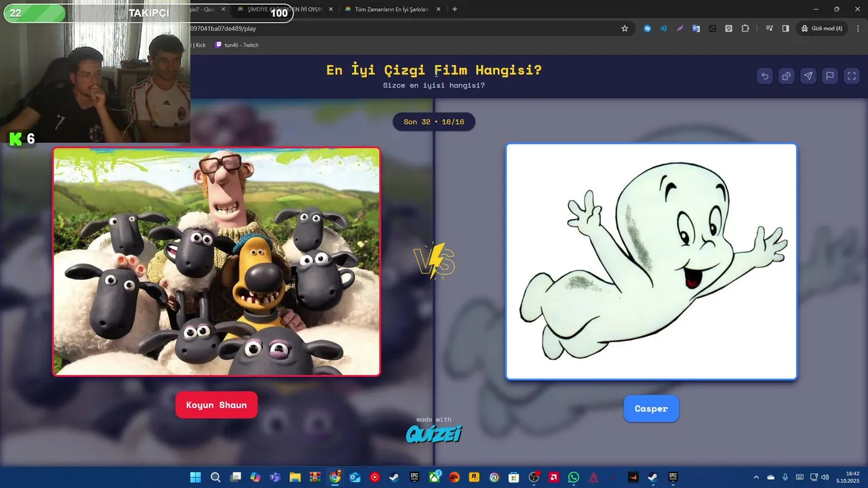Open the Xbox app from the taskbar
The width and height of the screenshot is (868, 488).
click(434, 477)
